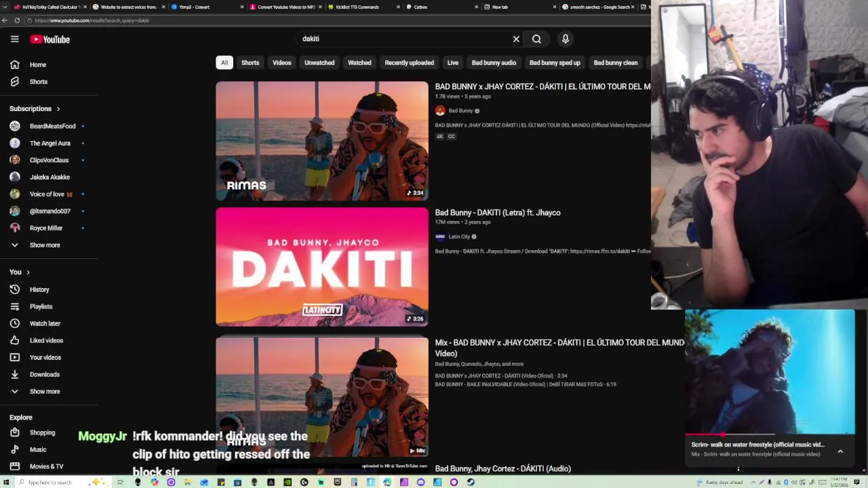This screenshot has width=868, height=488.
Task: Click the Latin City channel avatar
Action: pyautogui.click(x=440, y=237)
